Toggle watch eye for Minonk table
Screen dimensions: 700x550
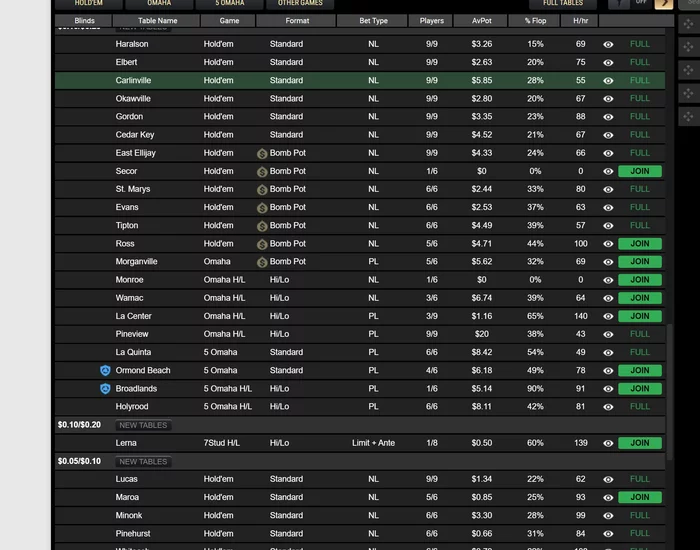point(608,516)
